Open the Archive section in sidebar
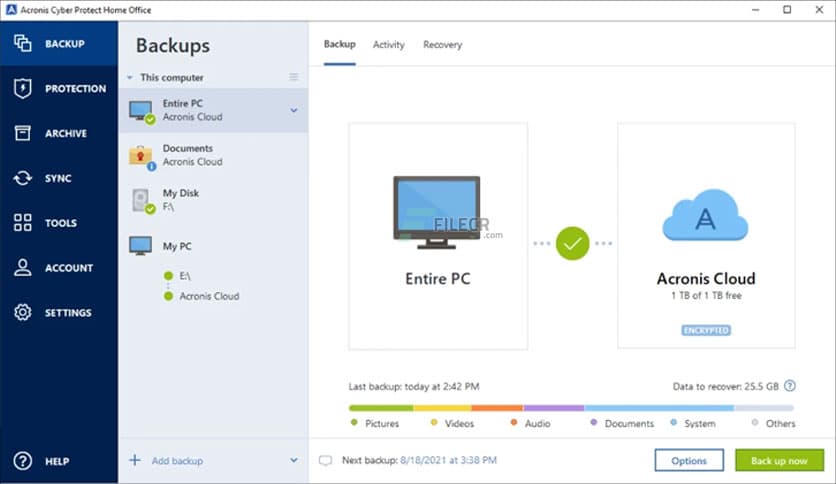The height and width of the screenshot is (484, 836). coord(22,134)
